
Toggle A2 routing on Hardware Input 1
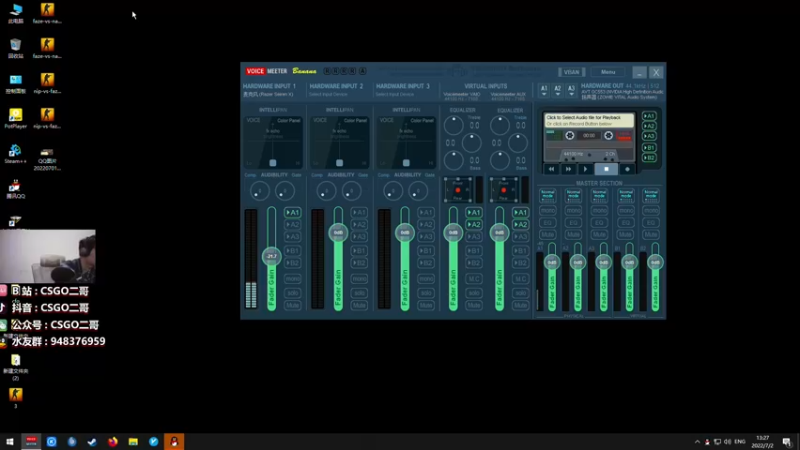[x=292, y=224]
